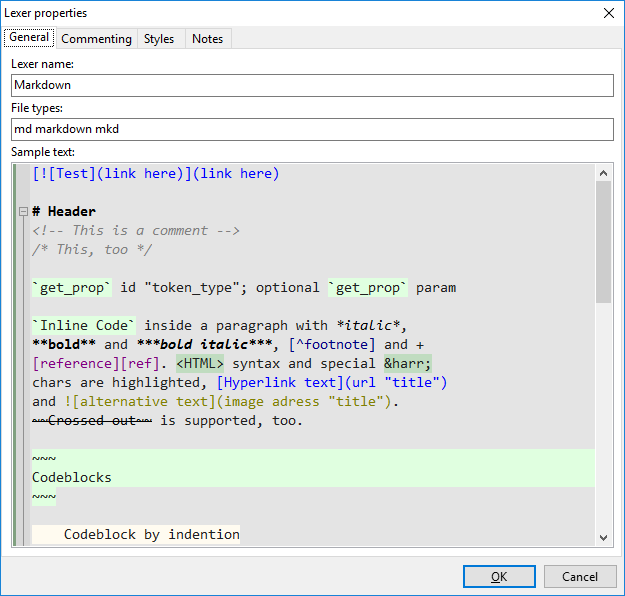The width and height of the screenshot is (625, 596).
Task: Click the '*italic*,' text
Action: point(371,326)
